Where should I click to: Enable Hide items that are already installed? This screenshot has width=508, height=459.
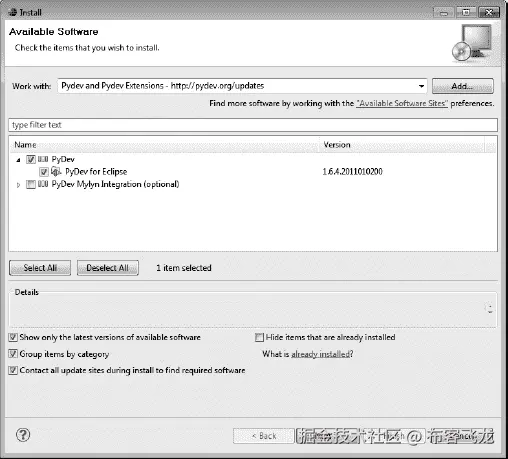click(259, 337)
